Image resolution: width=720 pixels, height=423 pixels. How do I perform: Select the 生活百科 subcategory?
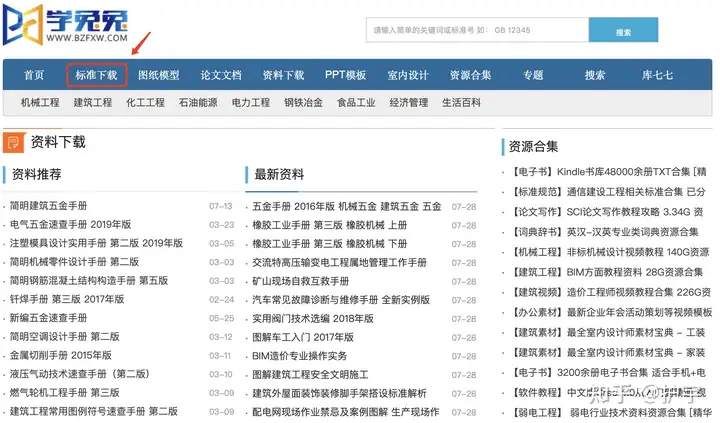tap(461, 102)
